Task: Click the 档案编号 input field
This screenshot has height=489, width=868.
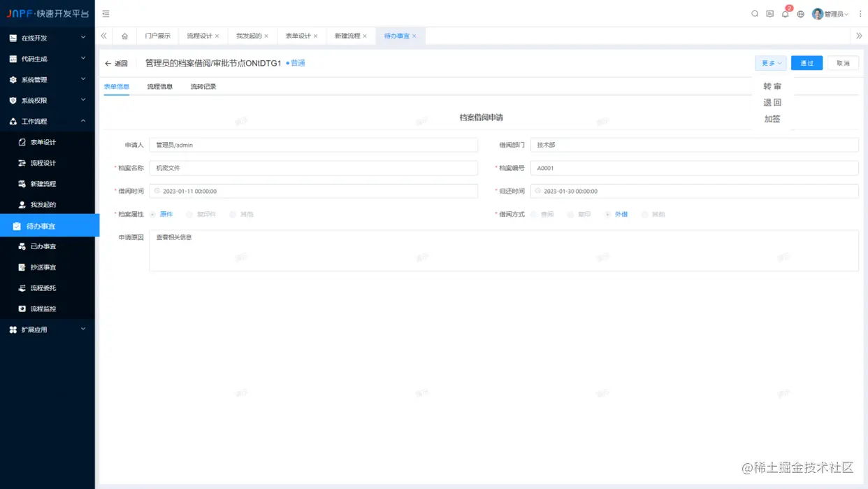Action: pos(695,168)
